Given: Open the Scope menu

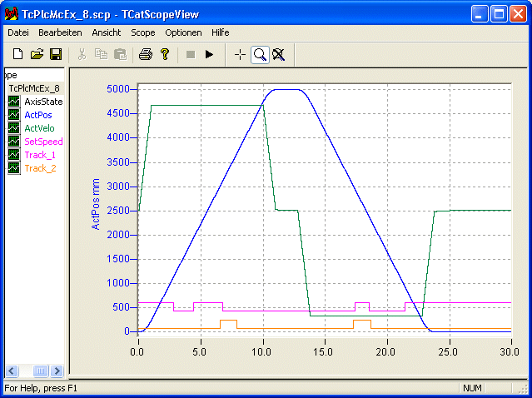Looking at the screenshot, I should point(143,33).
